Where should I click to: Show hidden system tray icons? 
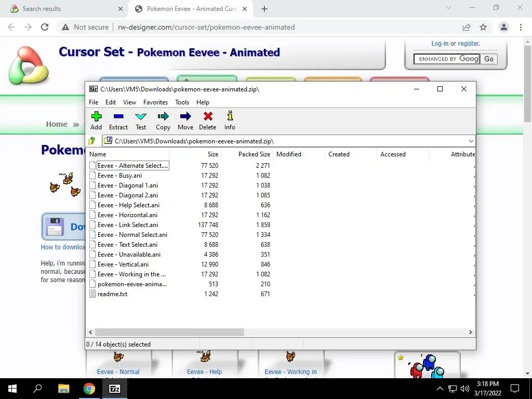pyautogui.click(x=440, y=389)
